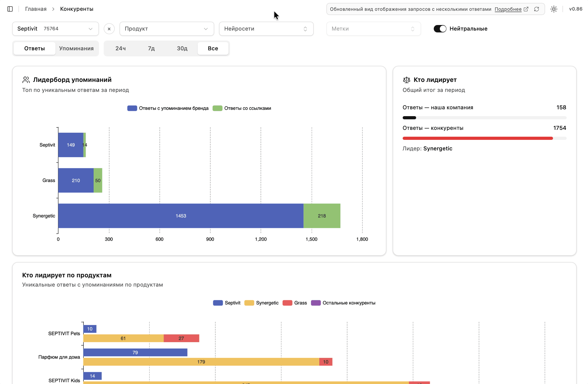Click the Лидерборд упоминаний heading
This screenshot has height=384, width=588.
(72, 80)
